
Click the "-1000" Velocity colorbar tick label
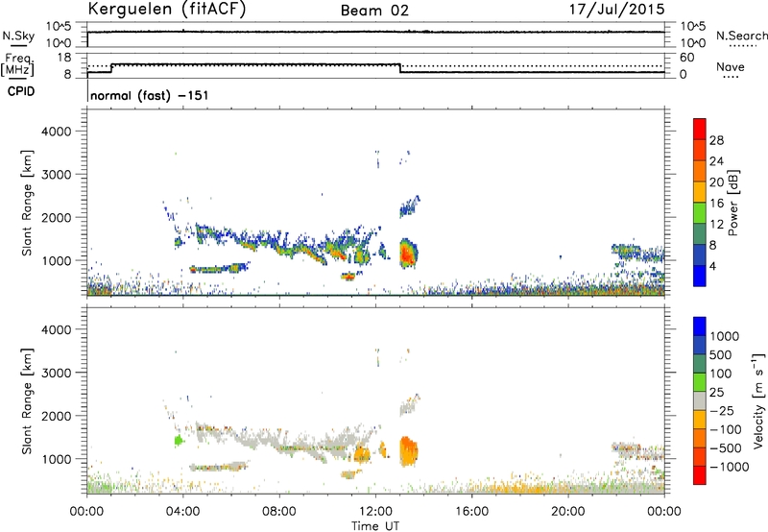[x=729, y=467]
